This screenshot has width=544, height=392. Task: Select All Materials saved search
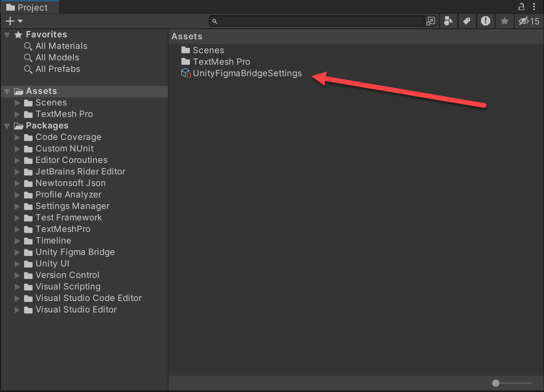click(x=61, y=46)
